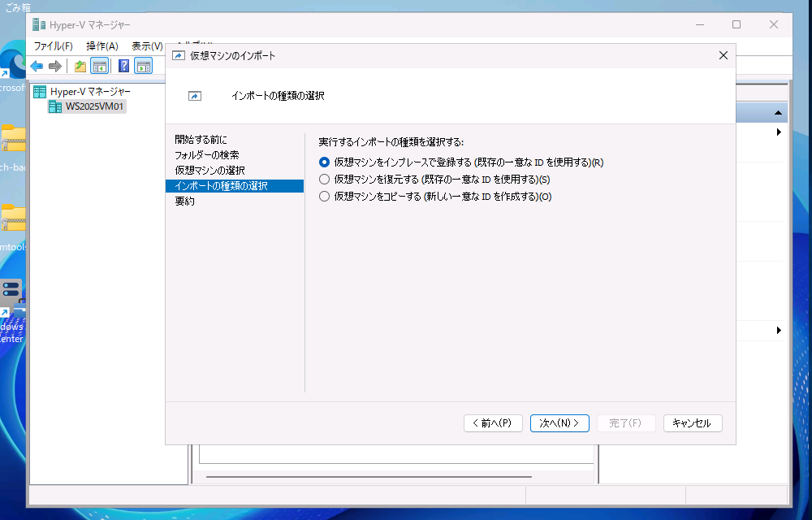Select the copy virtual machine import option
812x520 pixels.
coord(324,196)
